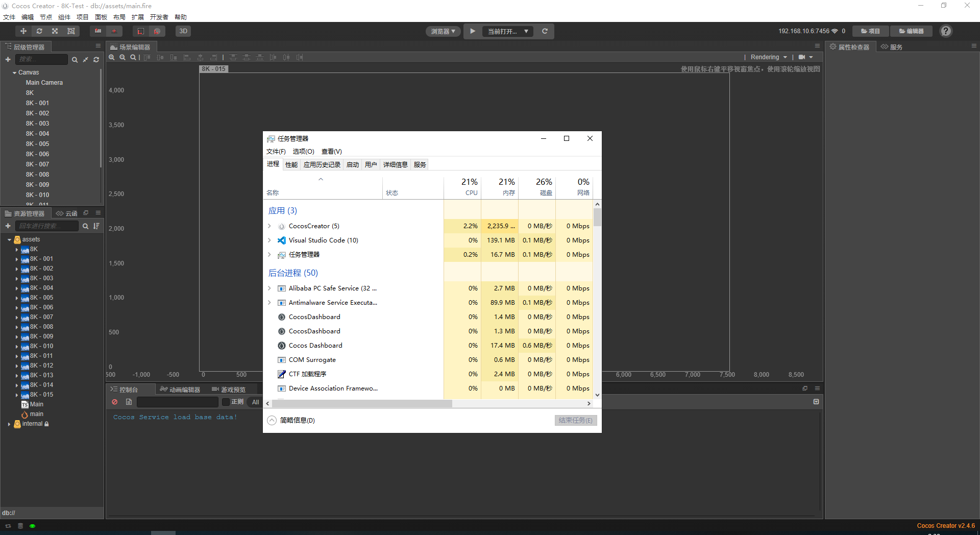Add a node with the hierarchy plus icon
Image resolution: width=980 pixels, height=535 pixels.
click(x=8, y=60)
